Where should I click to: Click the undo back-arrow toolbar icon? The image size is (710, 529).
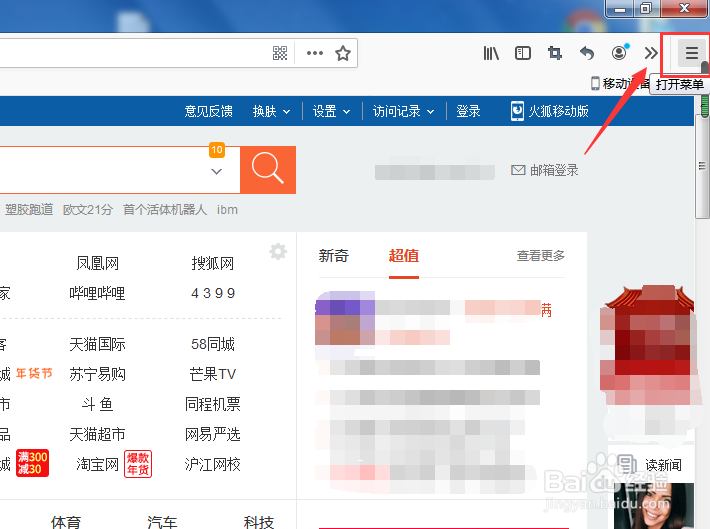tap(587, 53)
